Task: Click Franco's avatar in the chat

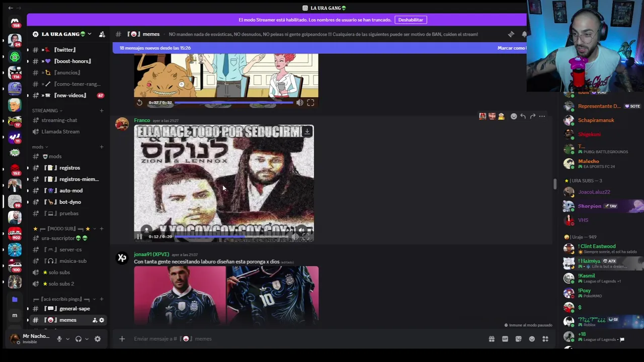Action: click(122, 124)
